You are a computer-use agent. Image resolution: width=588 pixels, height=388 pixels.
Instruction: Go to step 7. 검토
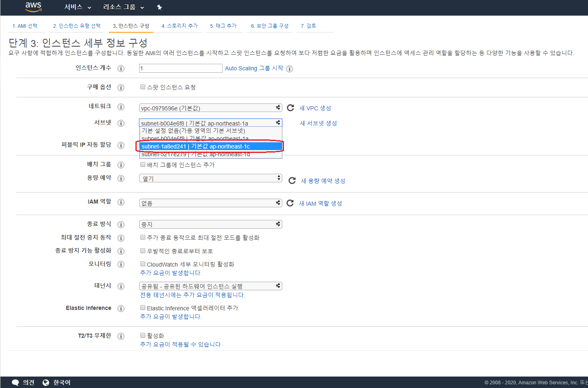click(x=309, y=26)
